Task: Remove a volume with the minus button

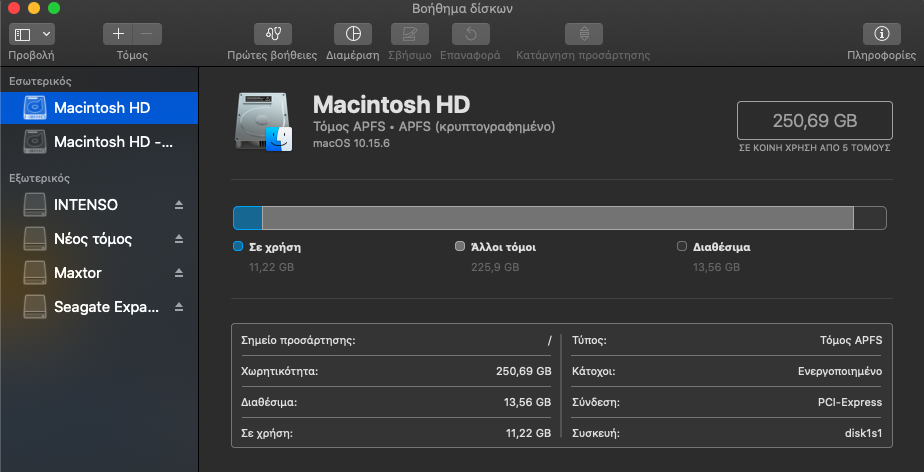Action: pyautogui.click(x=147, y=34)
